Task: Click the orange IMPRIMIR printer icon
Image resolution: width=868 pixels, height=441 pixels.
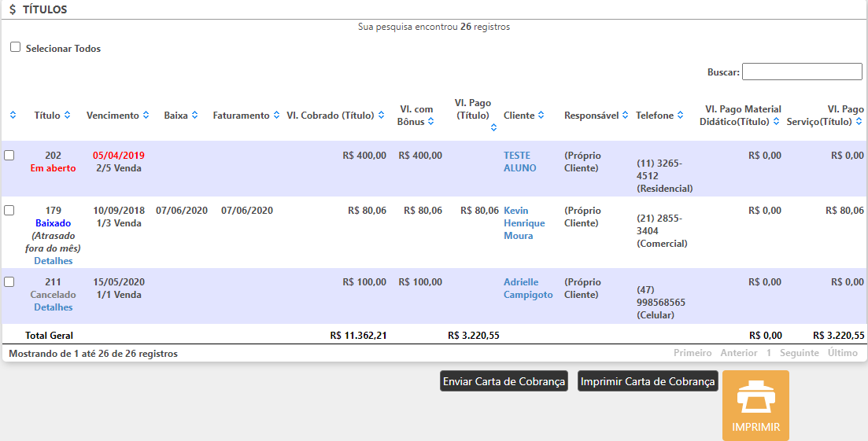Action: (755, 406)
